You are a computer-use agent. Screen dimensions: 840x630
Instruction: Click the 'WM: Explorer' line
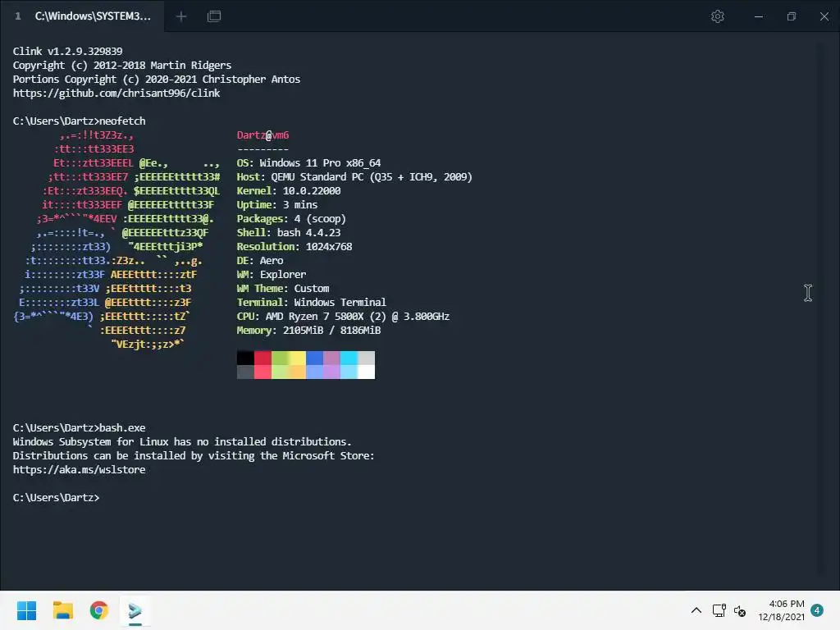[272, 274]
